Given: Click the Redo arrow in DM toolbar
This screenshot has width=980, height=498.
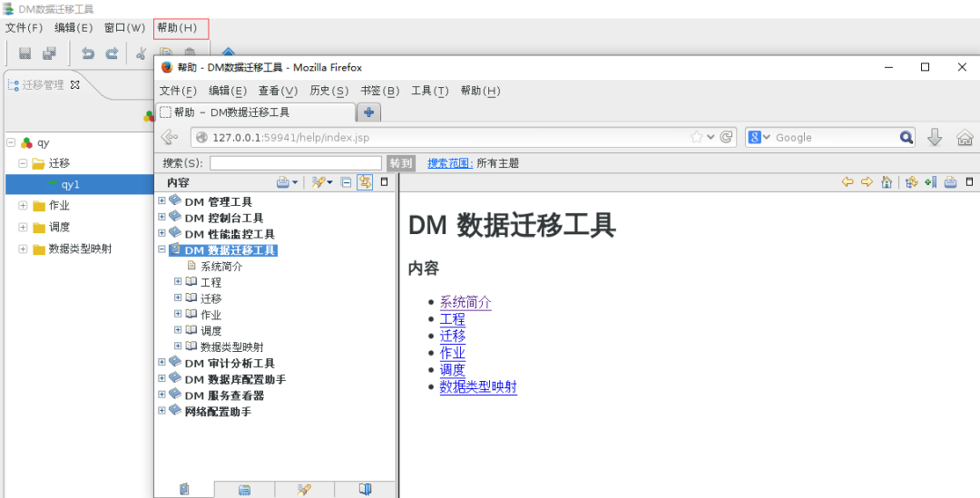Looking at the screenshot, I should 112,54.
